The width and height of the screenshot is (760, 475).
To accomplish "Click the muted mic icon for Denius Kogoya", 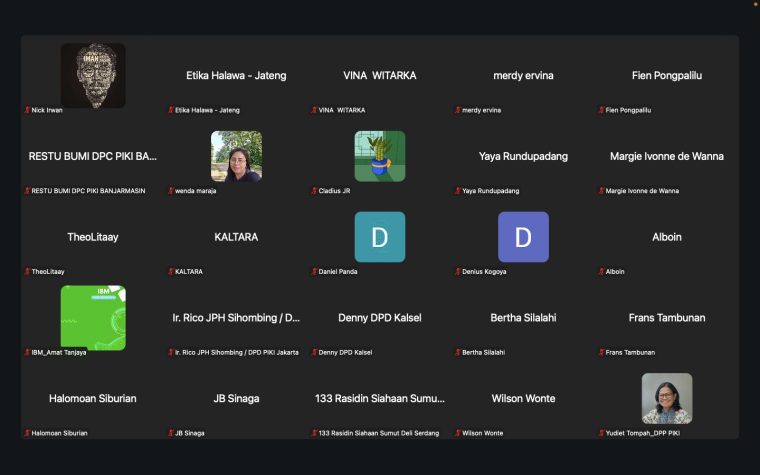I will click(458, 271).
